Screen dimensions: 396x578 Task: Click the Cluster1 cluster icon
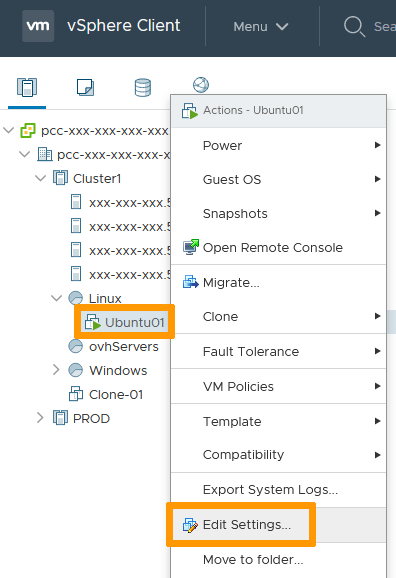click(x=60, y=178)
